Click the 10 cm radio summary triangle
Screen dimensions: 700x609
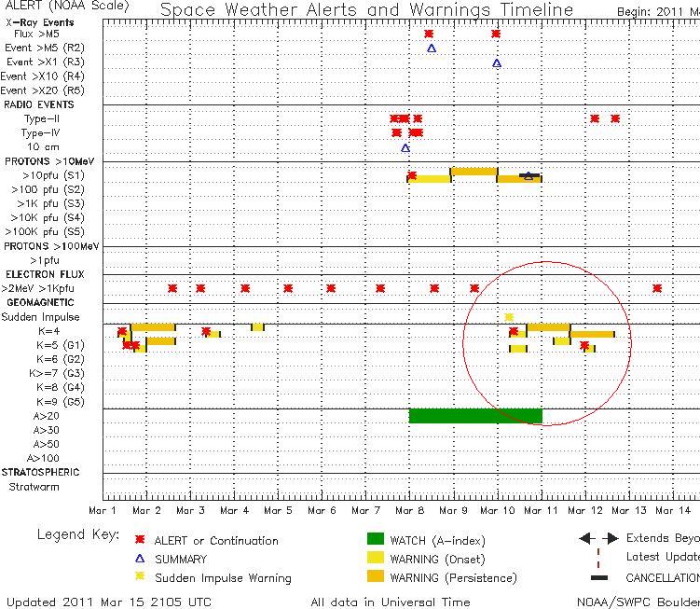point(405,148)
